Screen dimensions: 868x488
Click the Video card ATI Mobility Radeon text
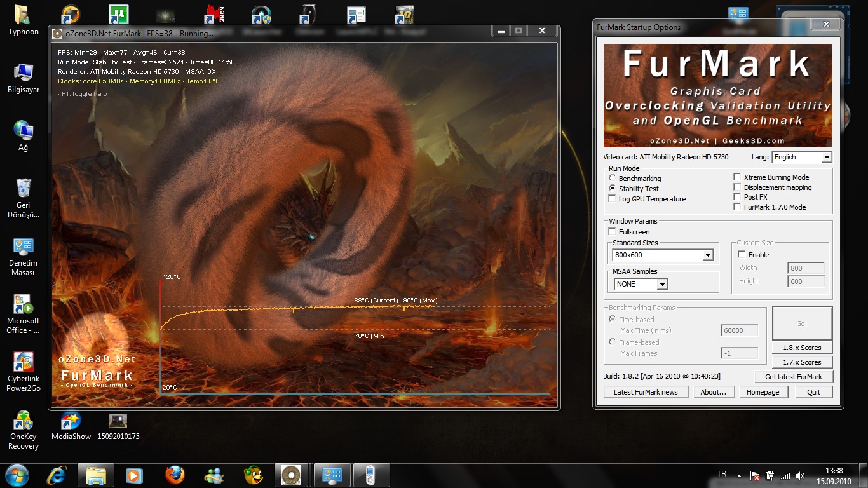point(666,157)
